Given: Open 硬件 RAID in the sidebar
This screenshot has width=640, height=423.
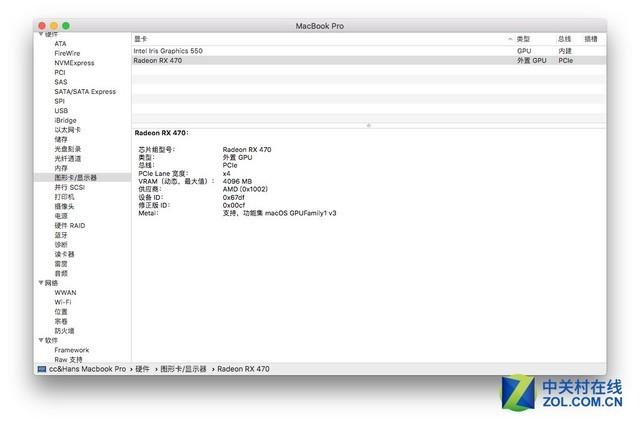Looking at the screenshot, I should (70, 225).
